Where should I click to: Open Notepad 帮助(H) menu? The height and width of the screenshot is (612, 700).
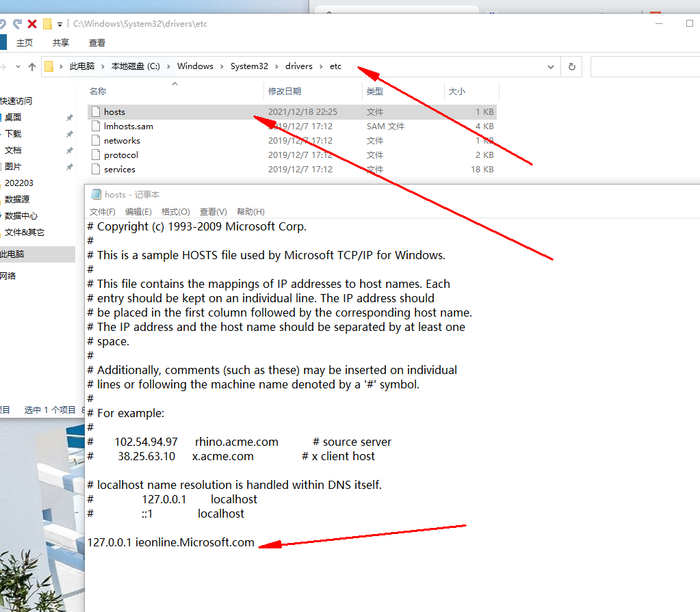pyautogui.click(x=250, y=212)
